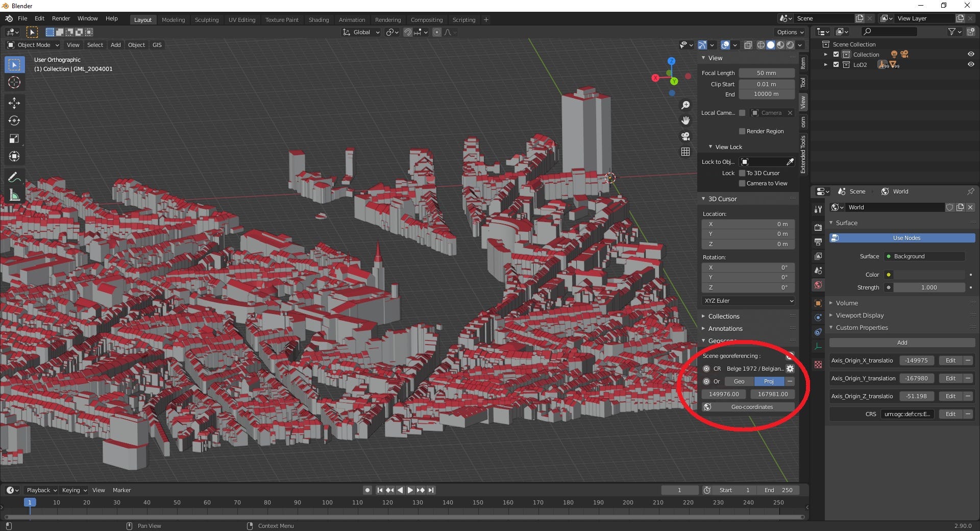Switch to the Scripting workspace tab
The image size is (980, 531).
[x=463, y=19]
